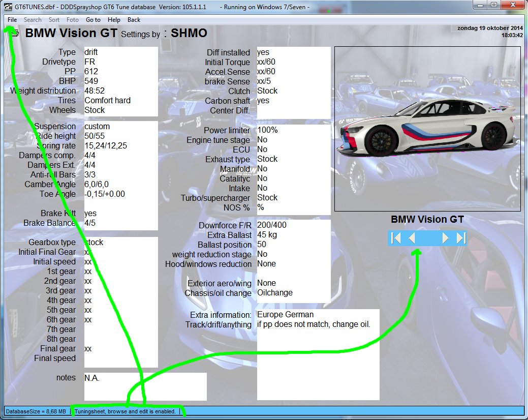Click the Anti-roll Bars value "3/3"
This screenshot has width=528, height=420.
90,174
